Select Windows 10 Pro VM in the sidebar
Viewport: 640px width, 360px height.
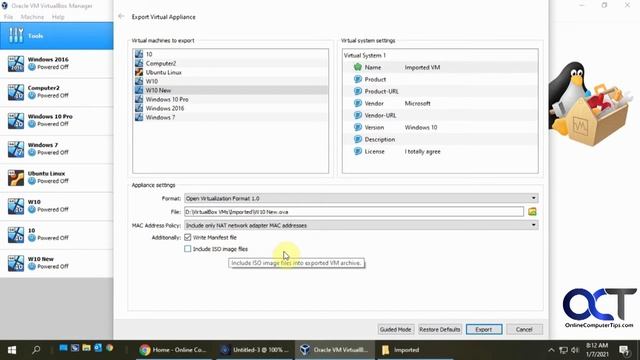pyautogui.click(x=56, y=120)
